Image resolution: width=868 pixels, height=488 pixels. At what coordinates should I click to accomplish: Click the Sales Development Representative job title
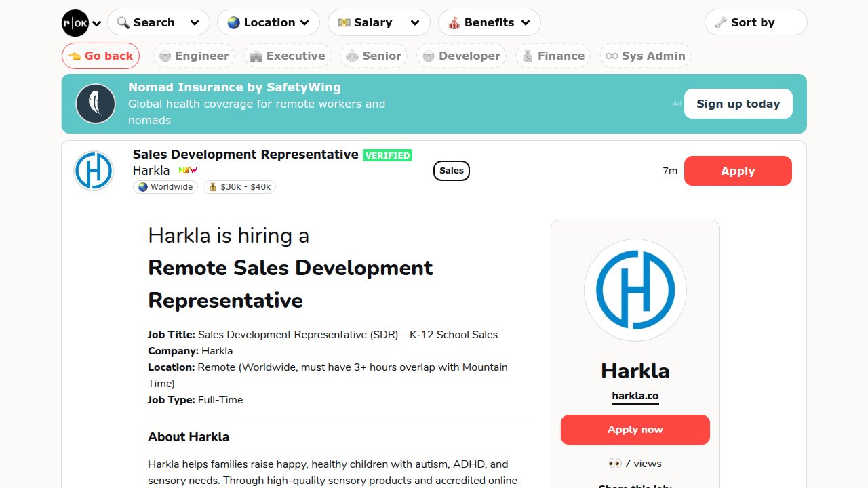click(x=245, y=155)
